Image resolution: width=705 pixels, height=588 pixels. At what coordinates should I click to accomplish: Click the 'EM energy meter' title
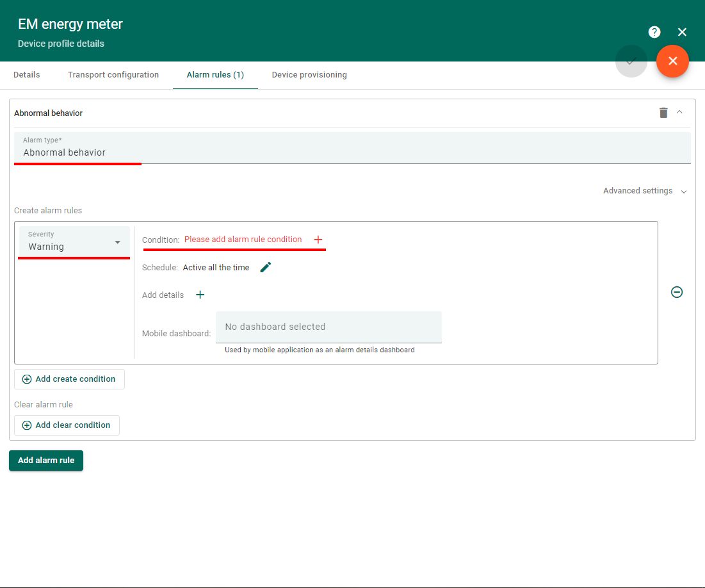pos(70,24)
